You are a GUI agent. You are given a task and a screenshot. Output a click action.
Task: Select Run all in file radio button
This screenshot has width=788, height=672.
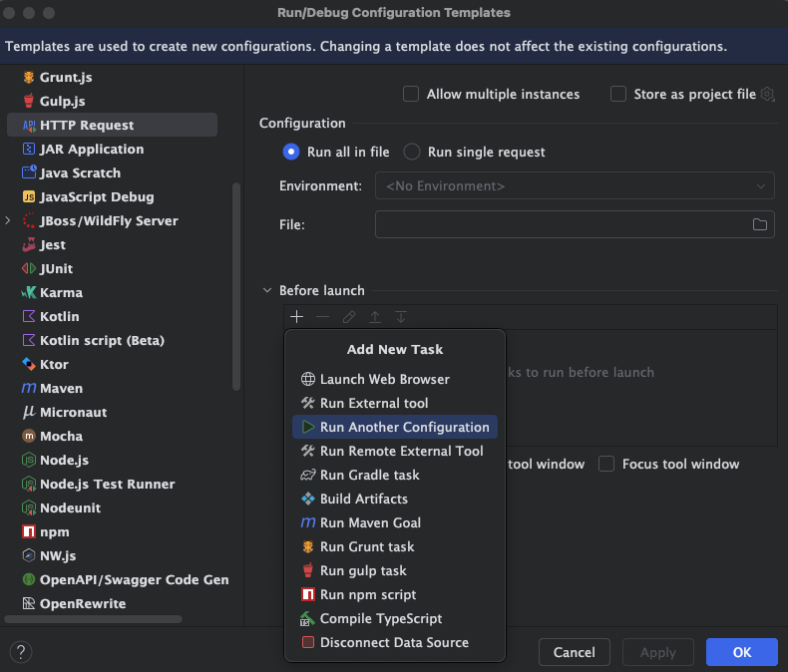[291, 152]
